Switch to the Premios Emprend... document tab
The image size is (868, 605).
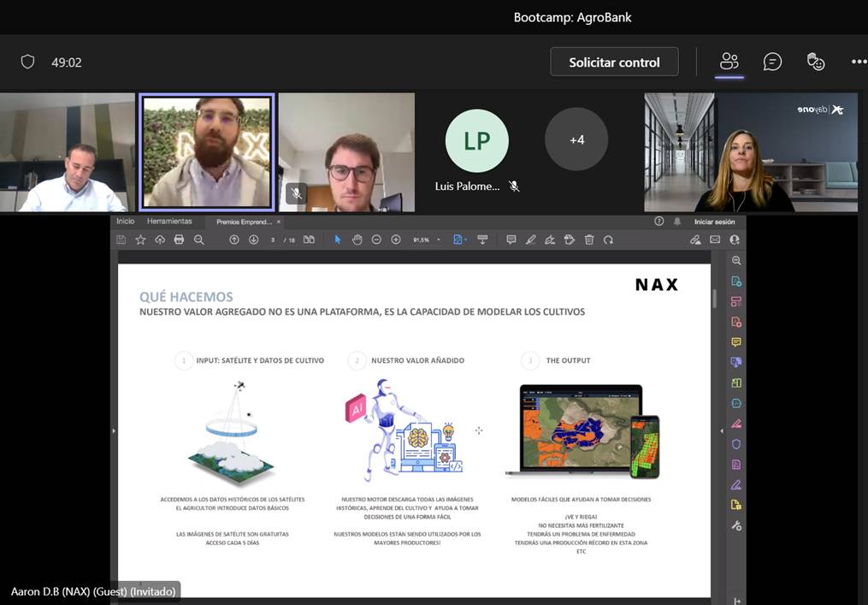244,222
